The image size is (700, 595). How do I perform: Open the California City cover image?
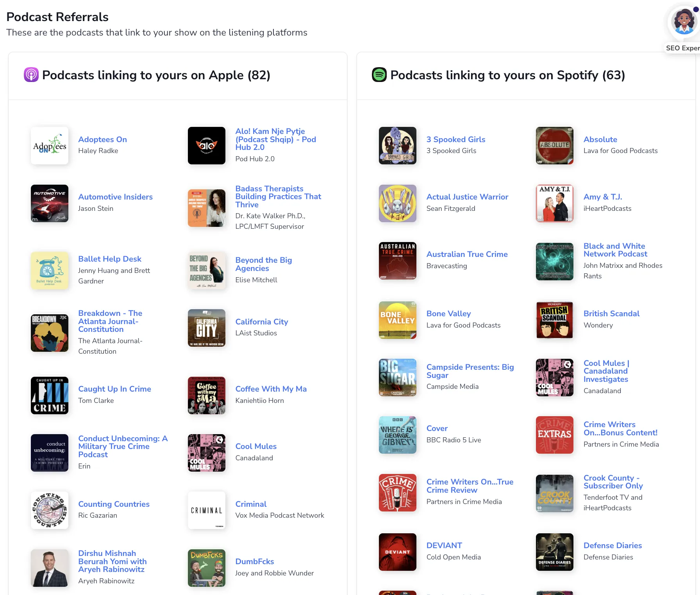point(207,328)
